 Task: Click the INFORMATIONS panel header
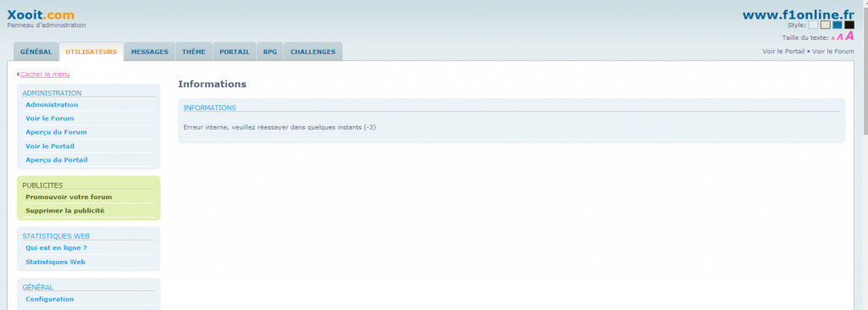pyautogui.click(x=210, y=108)
